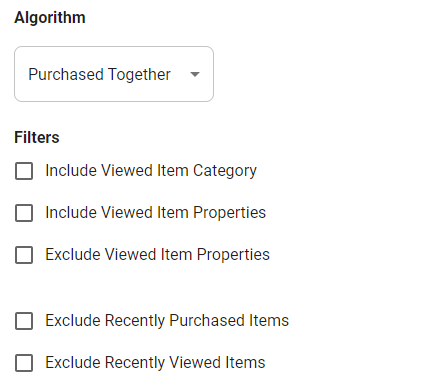
Task: Click the 'Exclude Viewed Item Properties' label text
Action: coord(157,255)
